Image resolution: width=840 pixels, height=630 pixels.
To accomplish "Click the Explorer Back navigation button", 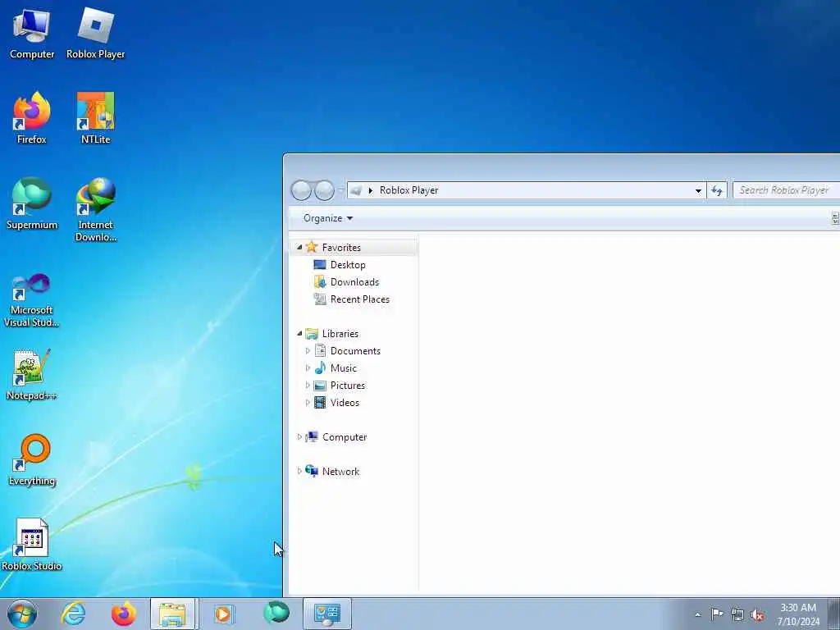I will click(301, 190).
